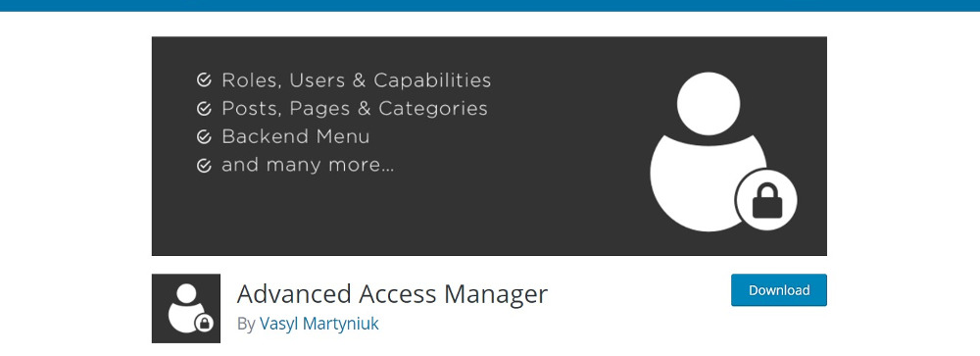Click the blue Download button
Image resolution: width=980 pixels, height=356 pixels.
click(x=779, y=290)
